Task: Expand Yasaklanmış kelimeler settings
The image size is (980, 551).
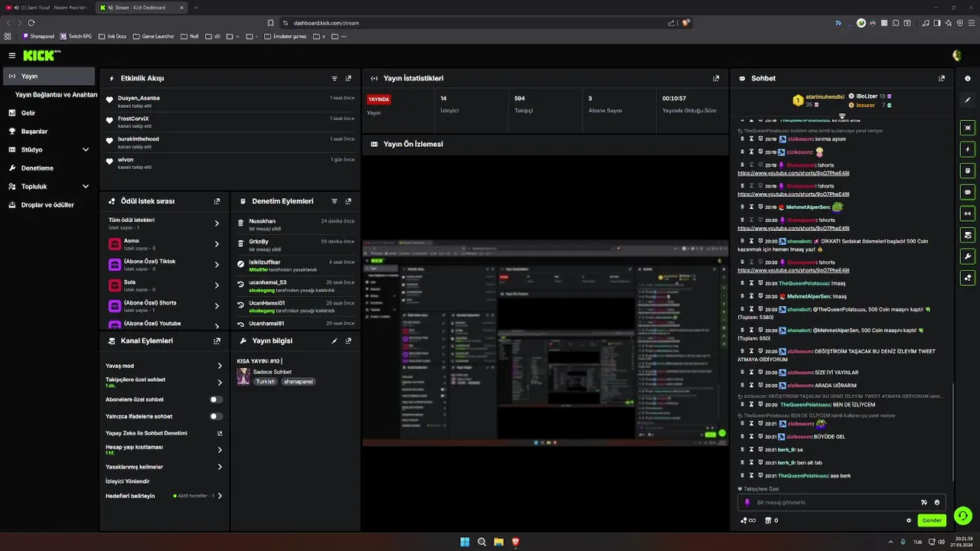Action: 220,467
